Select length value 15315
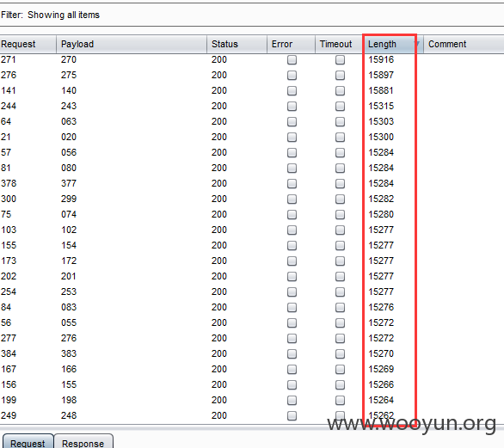The height and width of the screenshot is (448, 504). (381, 106)
